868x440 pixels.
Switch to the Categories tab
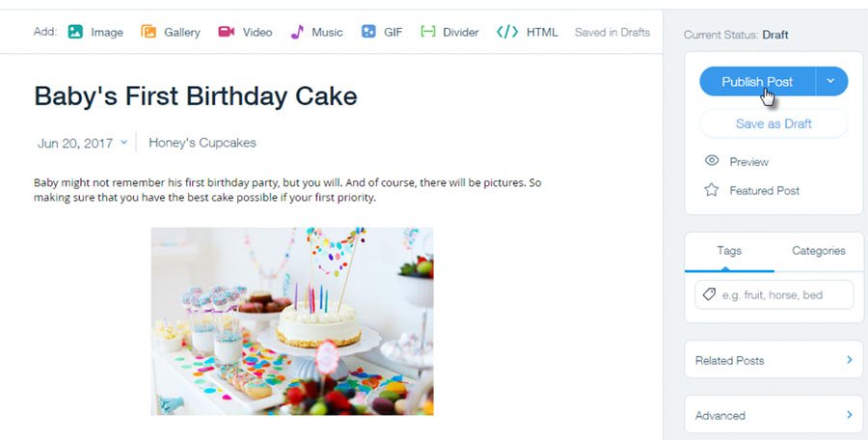(x=818, y=251)
